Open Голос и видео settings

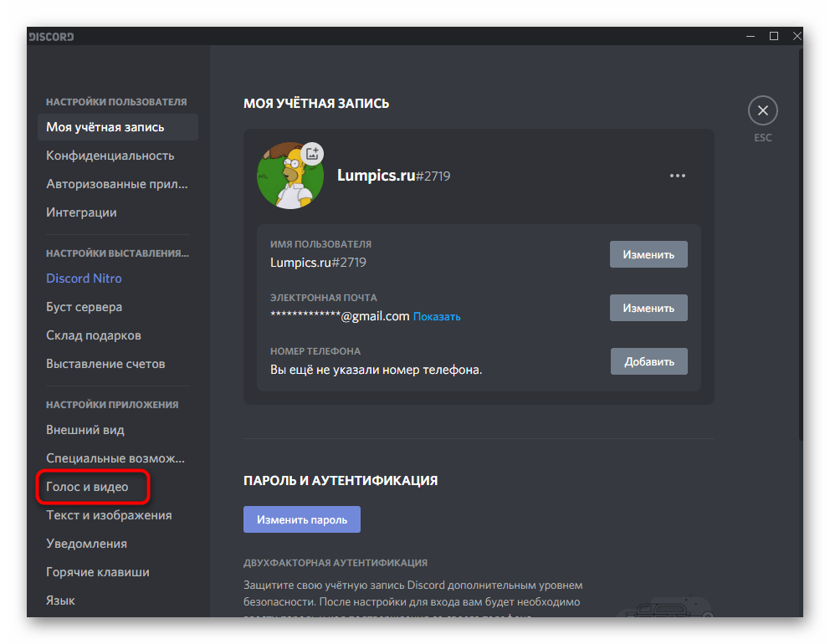(88, 487)
